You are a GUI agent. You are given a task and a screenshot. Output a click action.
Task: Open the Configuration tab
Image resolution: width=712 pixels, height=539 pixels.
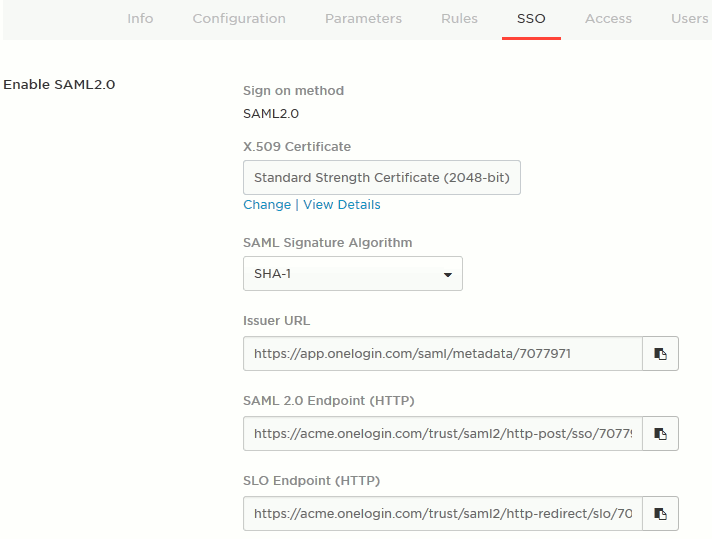coord(239,19)
